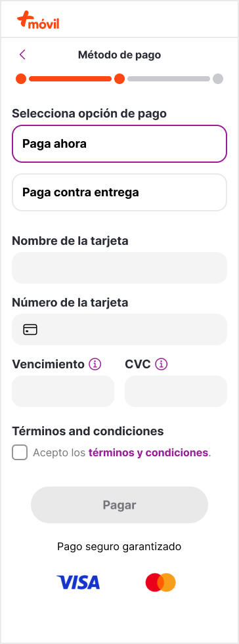The width and height of the screenshot is (239, 644).
Task: Choose the Paga contra entrega option
Action: click(119, 192)
